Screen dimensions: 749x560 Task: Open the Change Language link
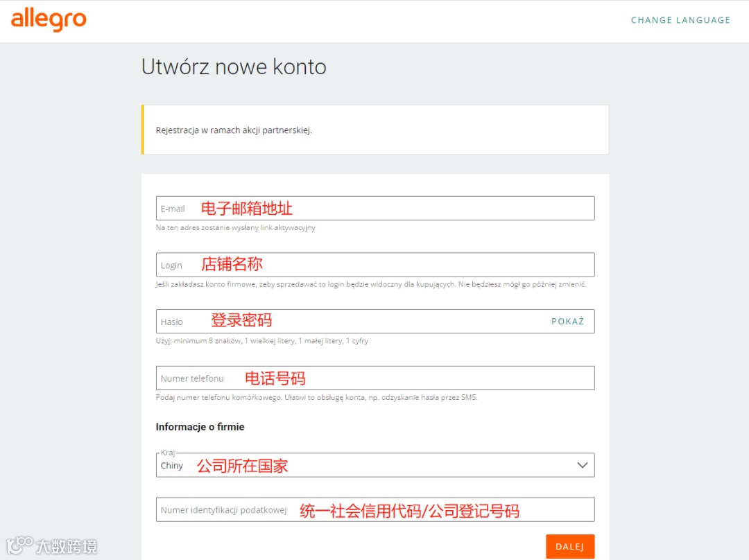pos(680,20)
